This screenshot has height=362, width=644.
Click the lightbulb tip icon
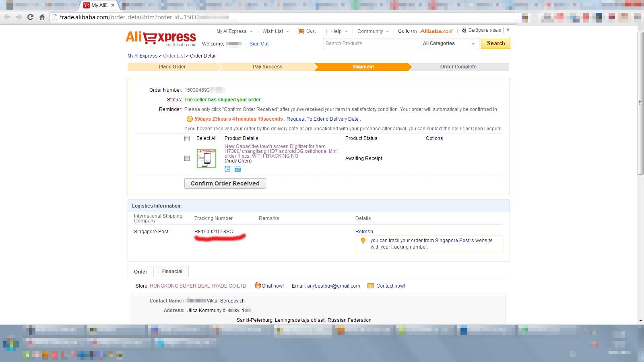(363, 241)
